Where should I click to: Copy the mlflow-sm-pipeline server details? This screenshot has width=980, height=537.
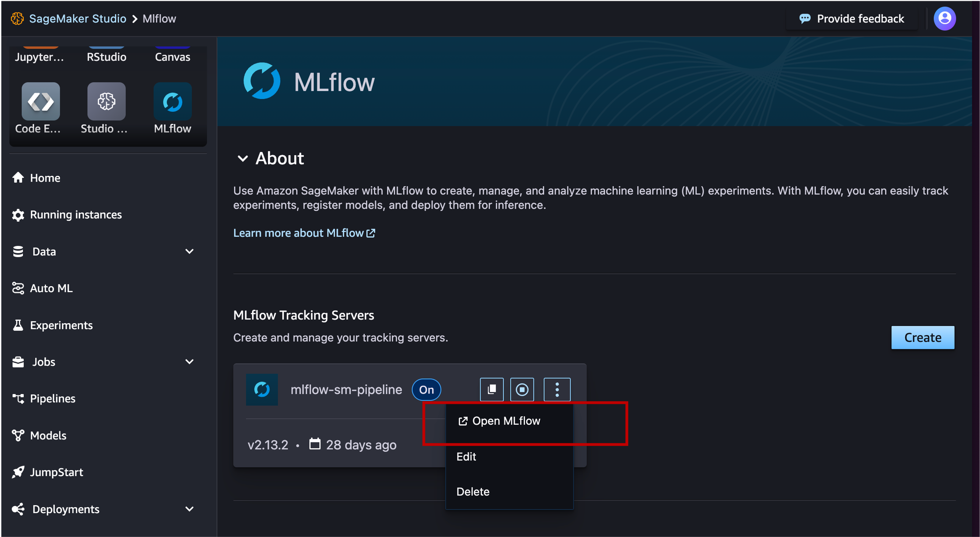click(x=492, y=389)
